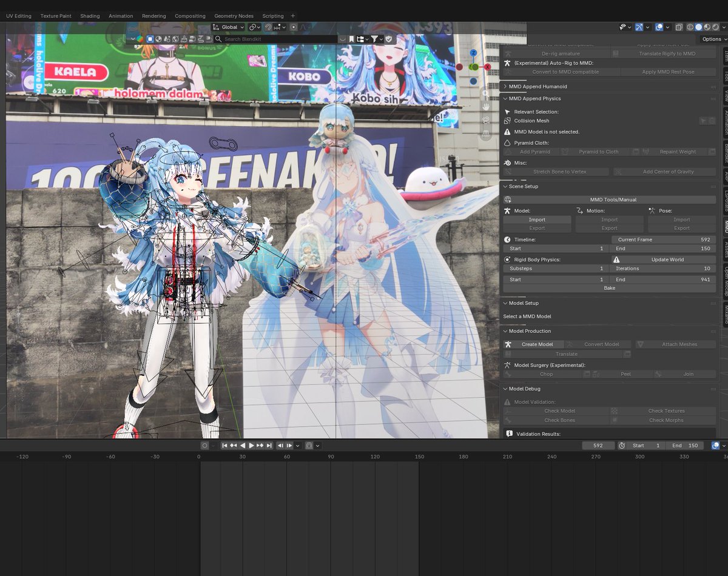This screenshot has width=728, height=576.
Task: Click the blue Z axis gizmo
Action: [x=473, y=53]
